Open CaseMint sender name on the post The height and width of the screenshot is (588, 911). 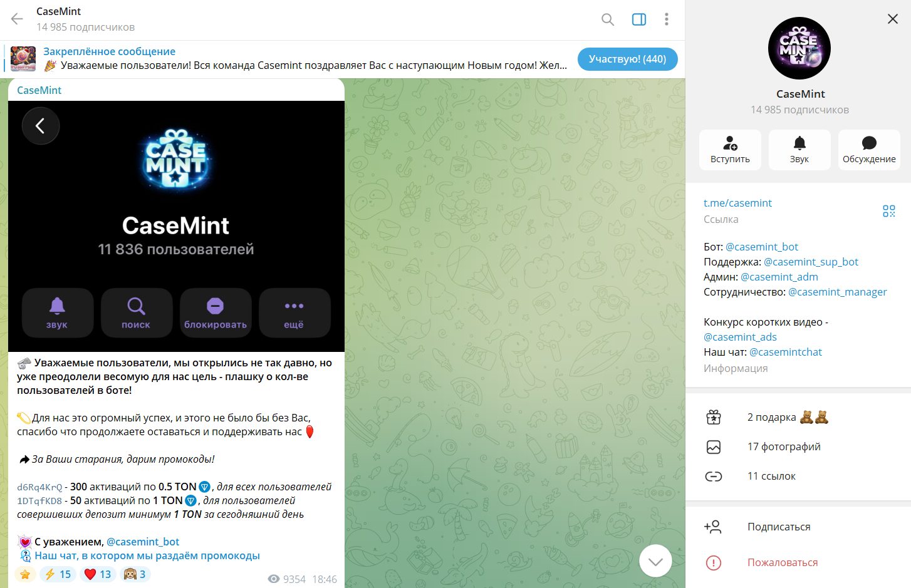[39, 90]
